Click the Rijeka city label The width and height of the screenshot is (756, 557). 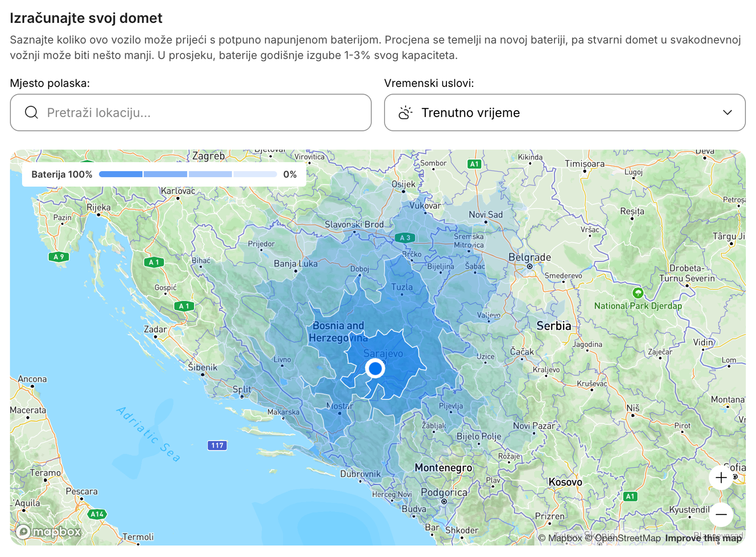click(x=98, y=207)
